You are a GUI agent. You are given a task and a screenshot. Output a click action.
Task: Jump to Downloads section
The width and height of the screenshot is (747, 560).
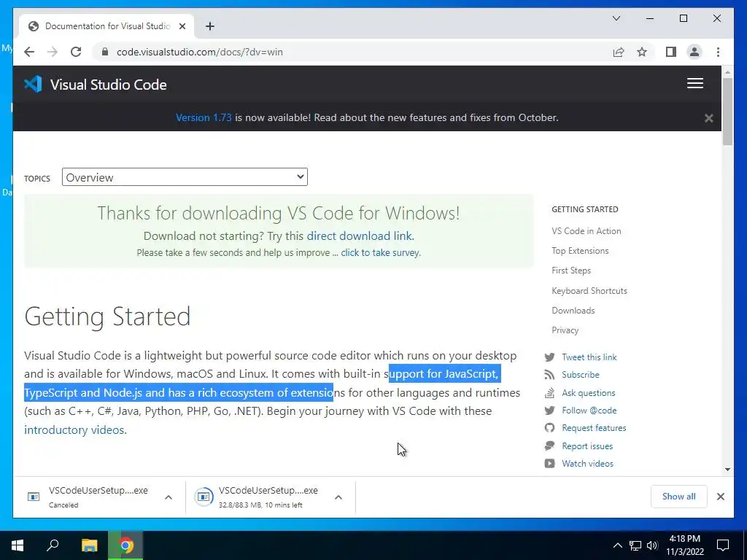573,311
